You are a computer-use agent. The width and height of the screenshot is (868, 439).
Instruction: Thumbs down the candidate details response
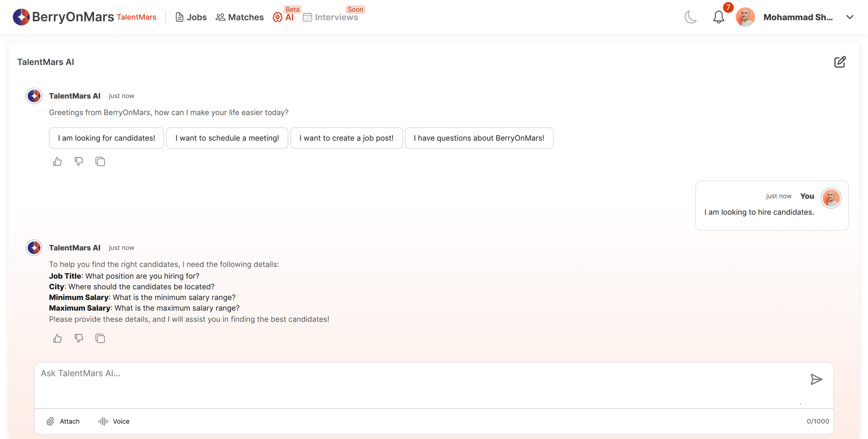79,338
